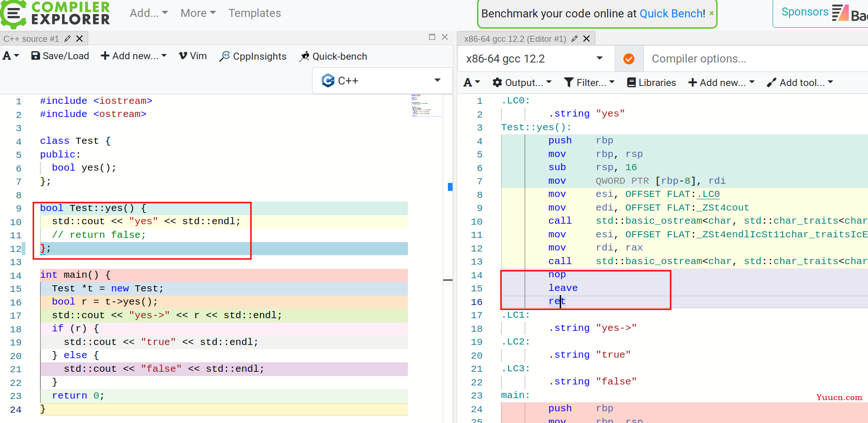The width and height of the screenshot is (868, 423).
Task: Open the C++ language selector
Action: point(382,81)
